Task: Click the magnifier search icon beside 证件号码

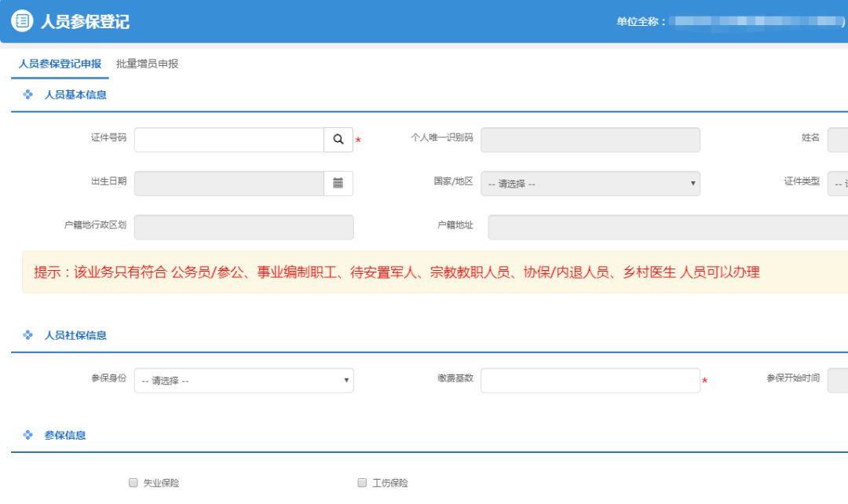Action: pos(338,140)
